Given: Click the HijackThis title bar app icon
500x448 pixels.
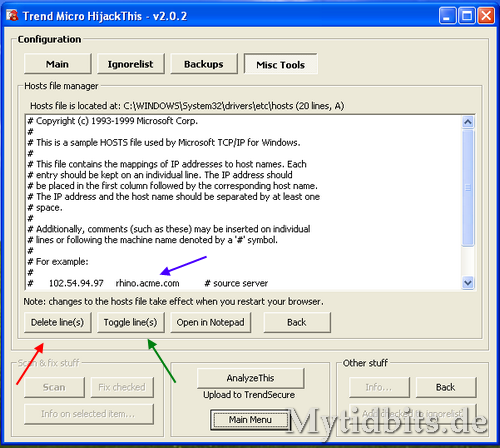Looking at the screenshot, I should (x=12, y=15).
